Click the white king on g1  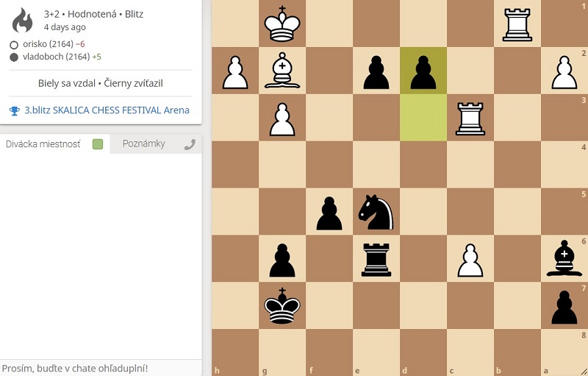(282, 24)
